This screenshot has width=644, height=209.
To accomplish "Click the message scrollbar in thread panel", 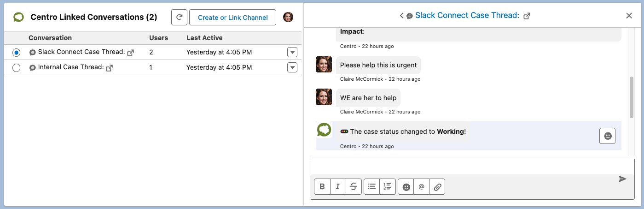I will tap(632, 97).
